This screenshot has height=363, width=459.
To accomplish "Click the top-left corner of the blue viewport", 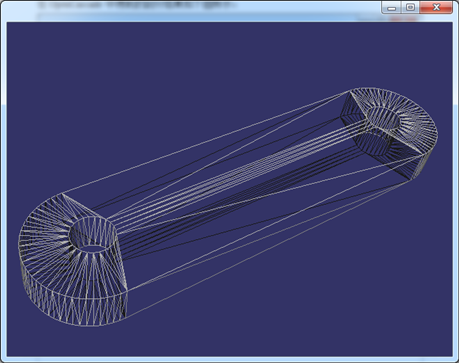I will pyautogui.click(x=8, y=23).
